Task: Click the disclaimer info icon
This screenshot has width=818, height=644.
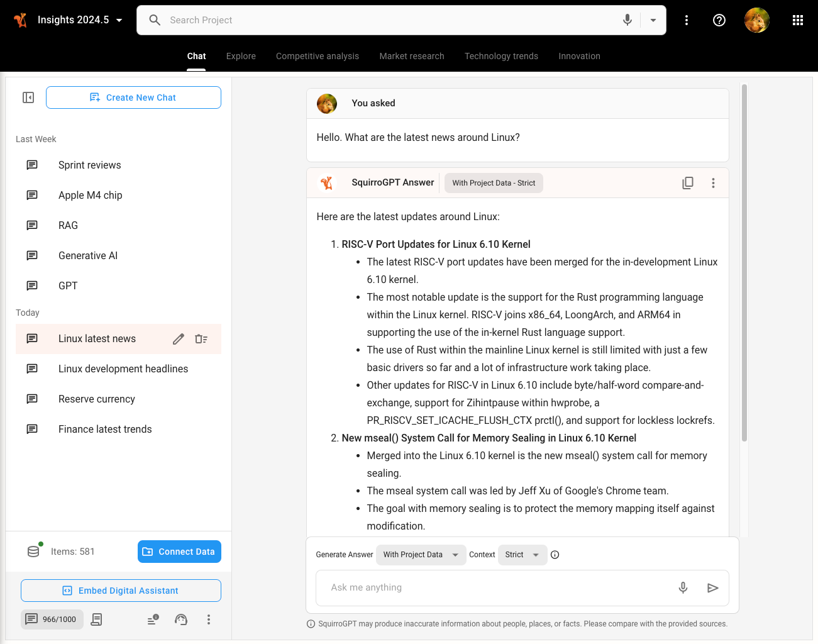Action: tap(311, 624)
